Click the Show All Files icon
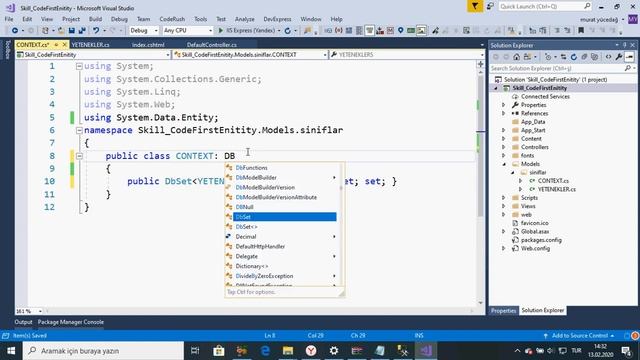Viewport: 640px width, 360px height. [595, 57]
